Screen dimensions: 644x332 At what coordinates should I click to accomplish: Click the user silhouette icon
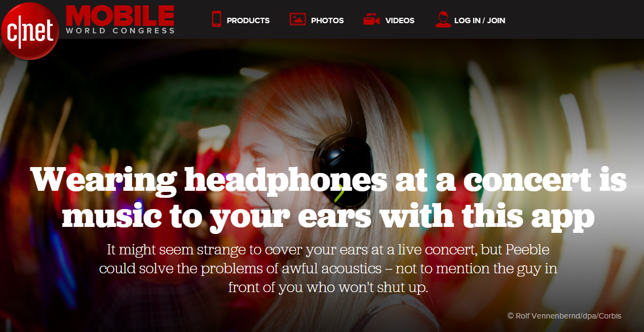(x=443, y=19)
